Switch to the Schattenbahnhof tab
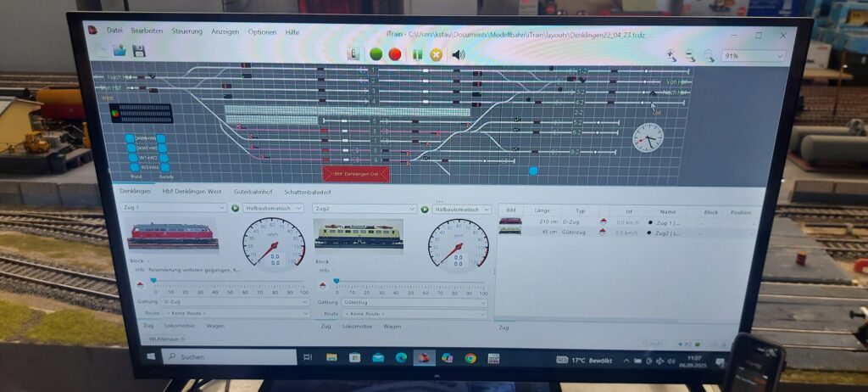The height and width of the screenshot is (392, 868). 312,193
